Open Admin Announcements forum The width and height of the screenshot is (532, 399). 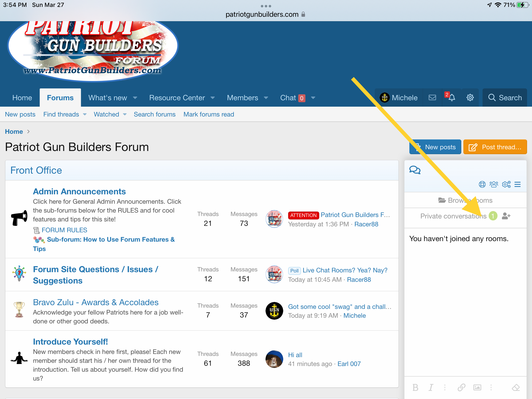point(79,191)
